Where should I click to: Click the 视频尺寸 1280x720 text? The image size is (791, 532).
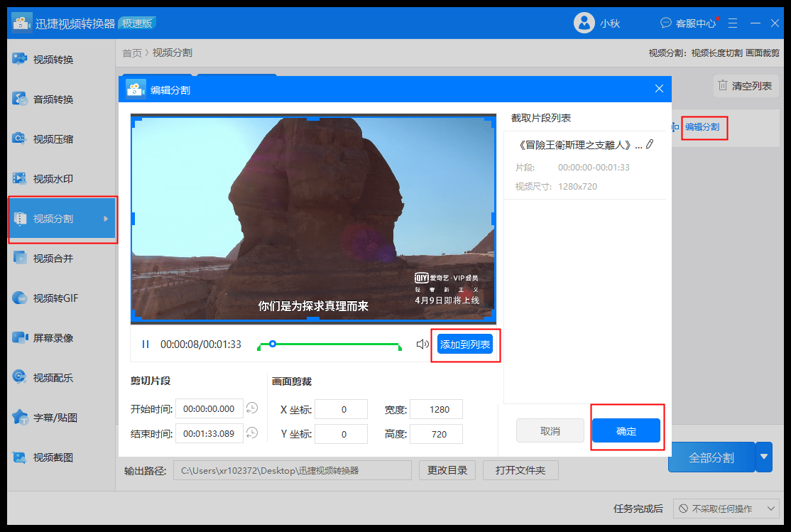pyautogui.click(x=577, y=187)
